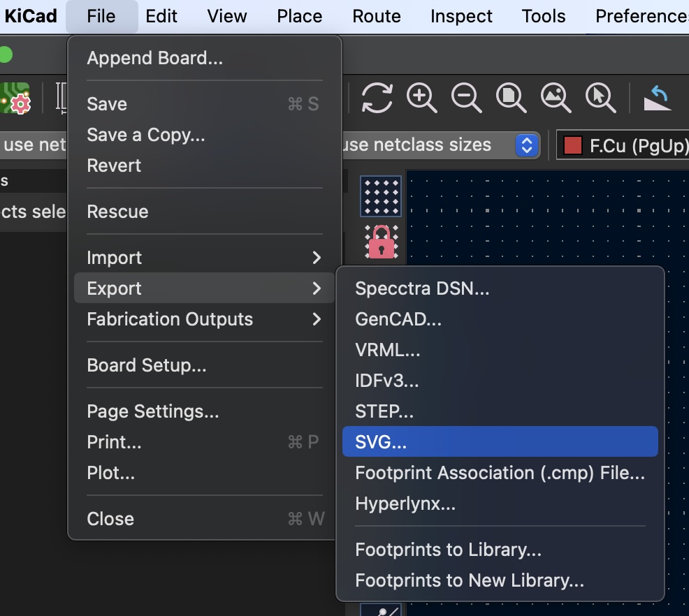Choose Append Board from File menu

(204, 58)
